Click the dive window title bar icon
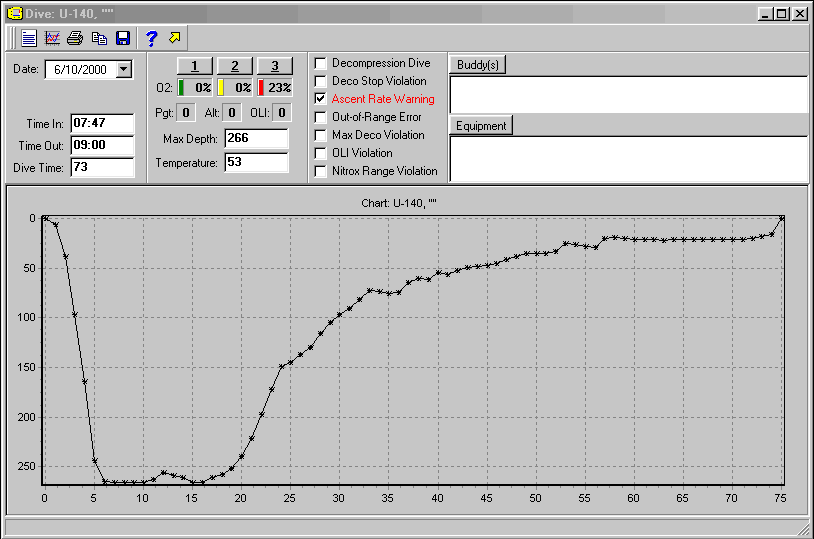This screenshot has height=539, width=814. click(14, 13)
